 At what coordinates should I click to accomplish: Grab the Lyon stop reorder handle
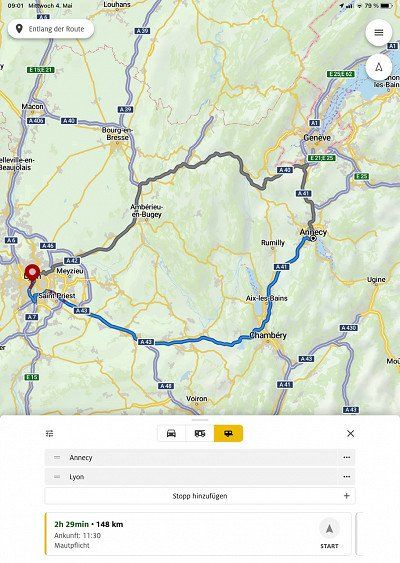point(57,476)
